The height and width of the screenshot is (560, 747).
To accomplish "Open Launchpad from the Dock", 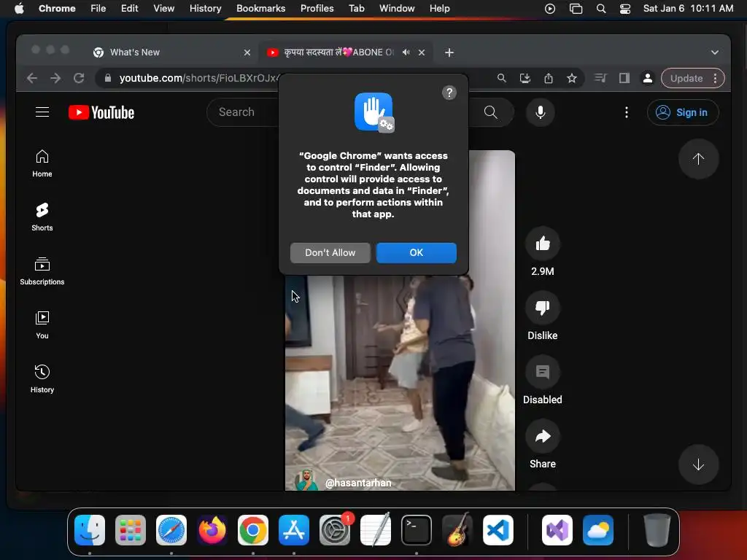I will point(131,530).
